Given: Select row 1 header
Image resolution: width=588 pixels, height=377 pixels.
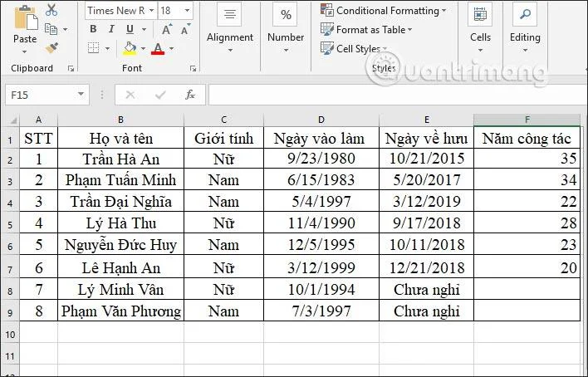Looking at the screenshot, I should pos(10,140).
